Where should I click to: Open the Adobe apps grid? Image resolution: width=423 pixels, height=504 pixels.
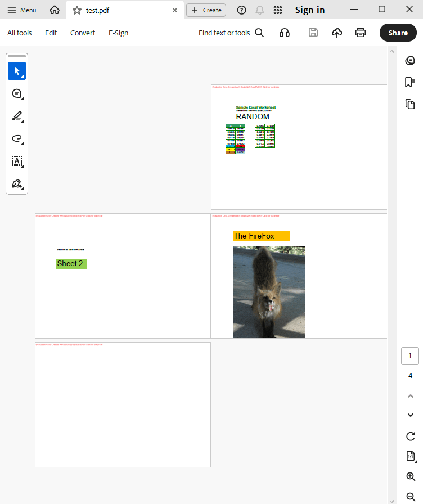pyautogui.click(x=278, y=10)
